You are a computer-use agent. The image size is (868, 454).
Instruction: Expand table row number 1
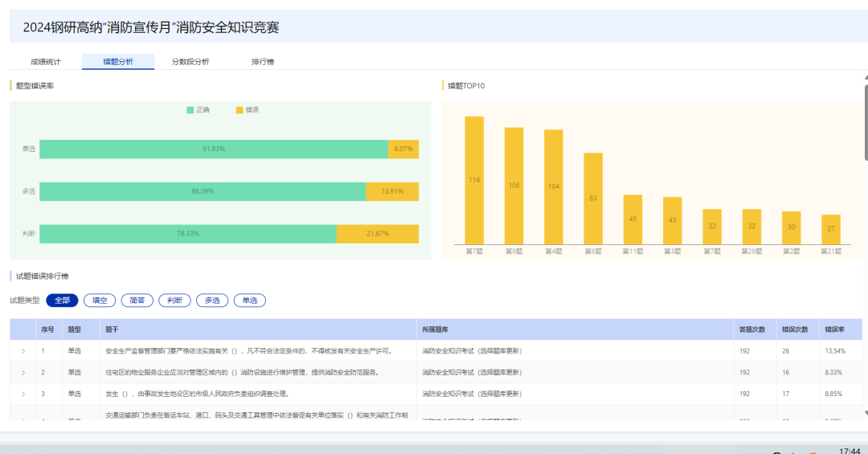point(23,351)
